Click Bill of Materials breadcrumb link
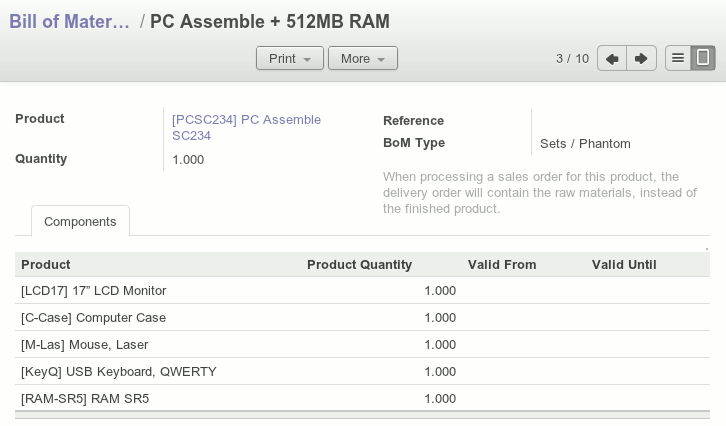 pos(70,21)
